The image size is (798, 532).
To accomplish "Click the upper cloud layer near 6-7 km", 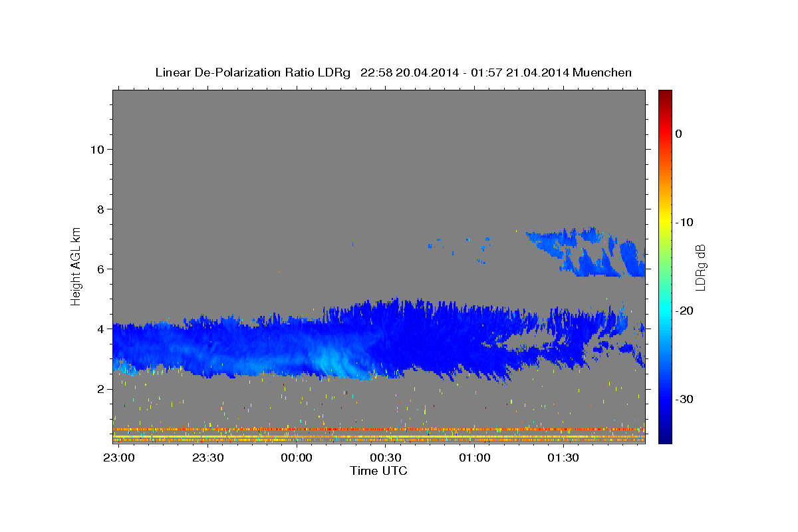I will coord(585,253).
